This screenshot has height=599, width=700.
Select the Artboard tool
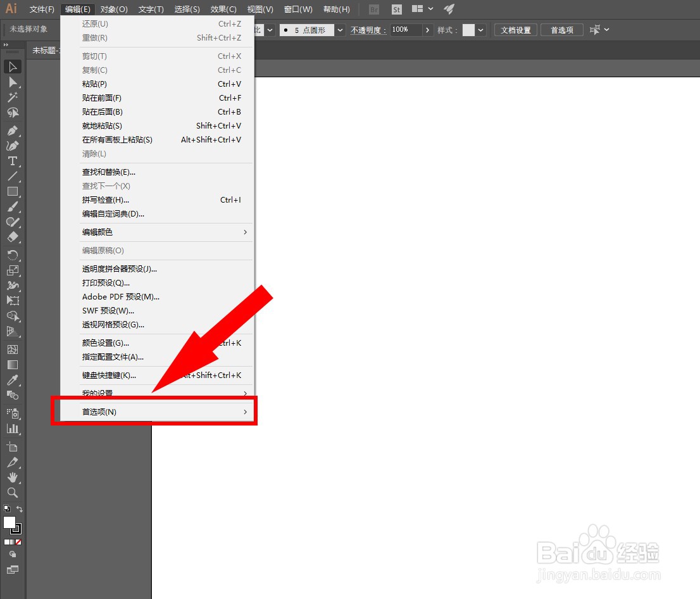[x=13, y=446]
